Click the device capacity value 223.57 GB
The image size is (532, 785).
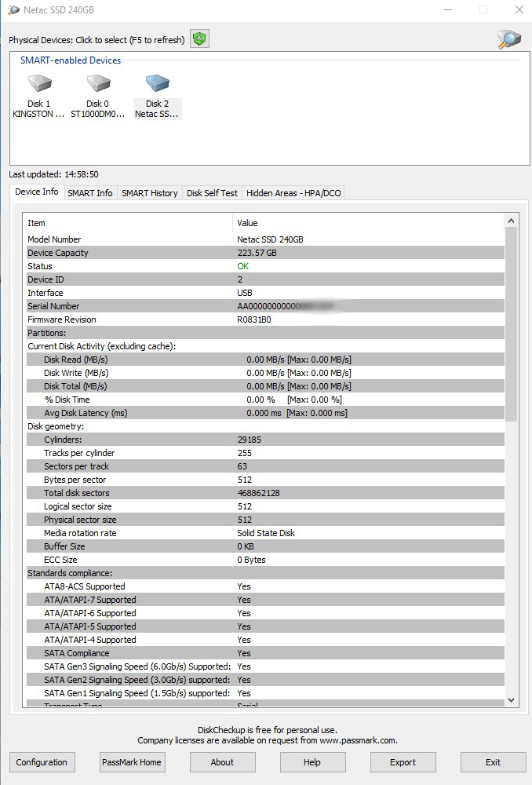[x=257, y=253]
